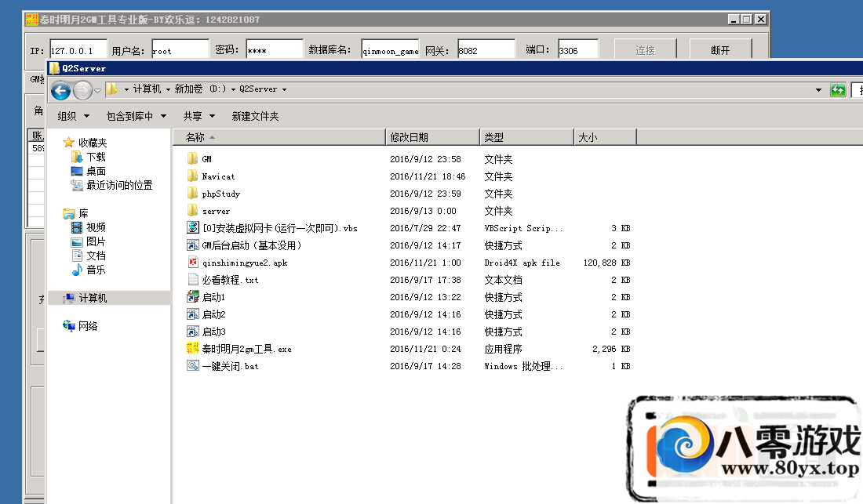Select the 必看教程.txt file icon

(193, 280)
